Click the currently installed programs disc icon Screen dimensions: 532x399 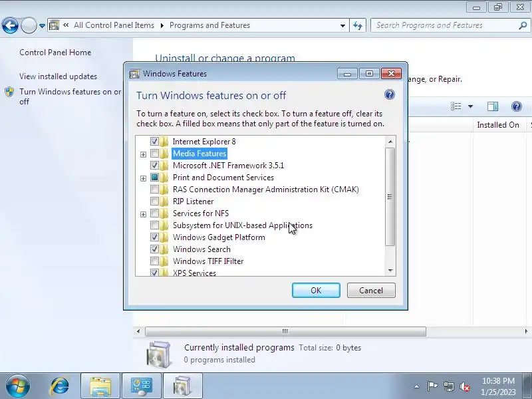coord(159,354)
